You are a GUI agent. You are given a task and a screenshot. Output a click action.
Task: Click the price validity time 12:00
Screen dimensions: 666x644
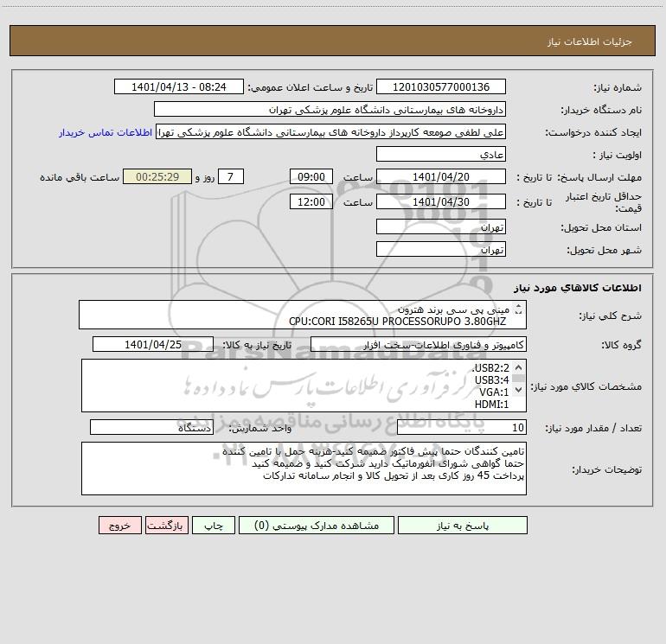311,201
